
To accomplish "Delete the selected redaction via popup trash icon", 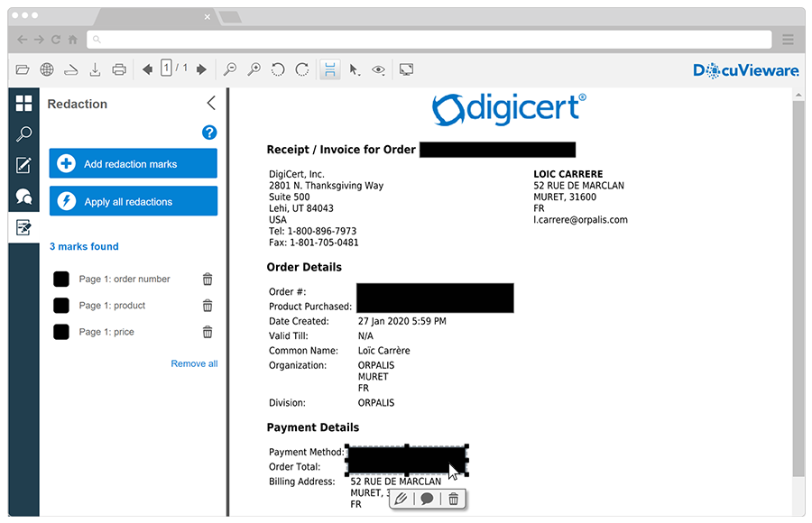I will click(x=453, y=499).
